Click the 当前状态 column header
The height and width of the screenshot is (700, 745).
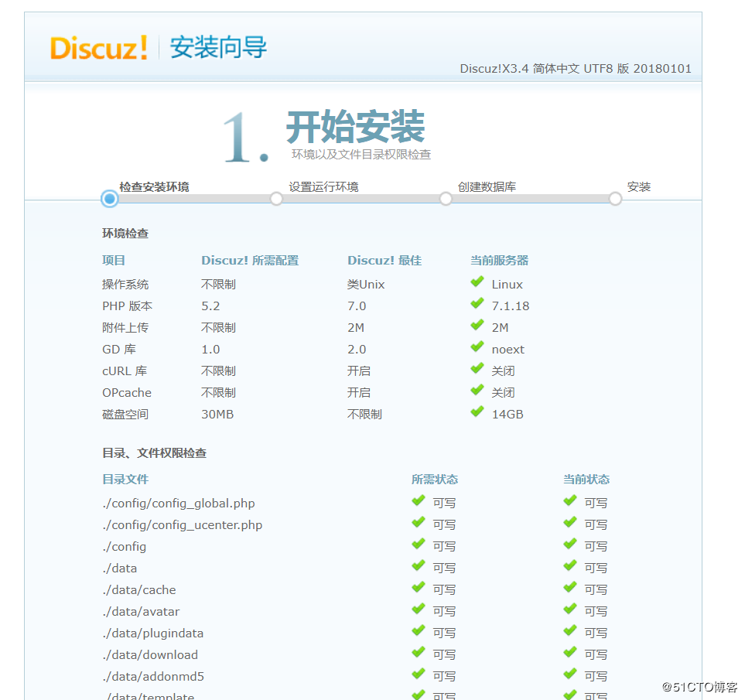(x=586, y=480)
